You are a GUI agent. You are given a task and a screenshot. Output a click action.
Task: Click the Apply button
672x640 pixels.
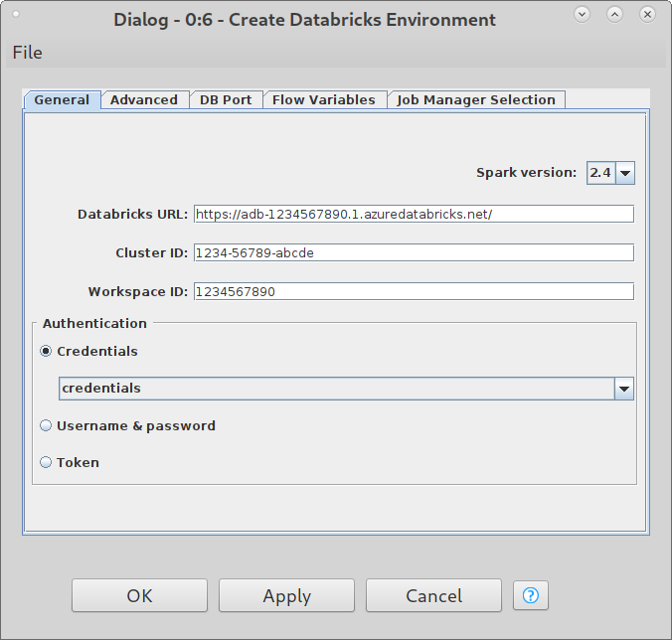[286, 595]
